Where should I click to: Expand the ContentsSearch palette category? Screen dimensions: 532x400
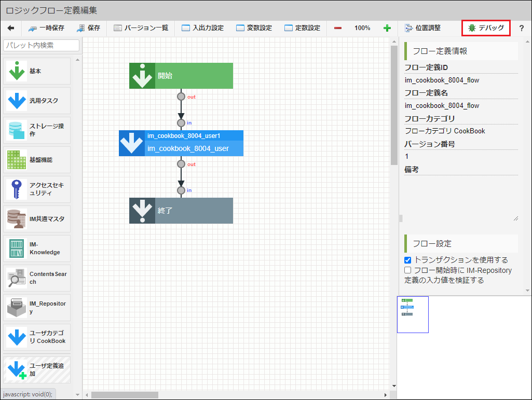(x=37, y=278)
